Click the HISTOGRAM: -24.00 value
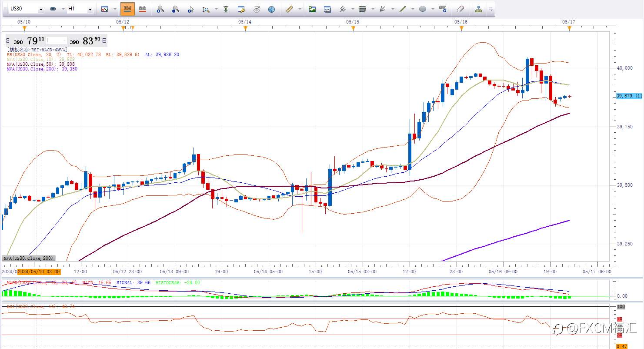The height and width of the screenshot is (349, 644). (178, 282)
